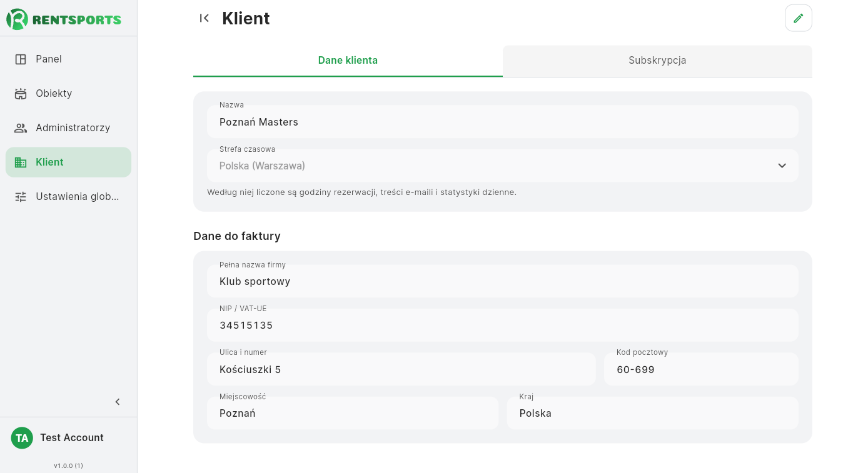868x473 pixels.
Task: Click the Klient page title
Action: (246, 18)
